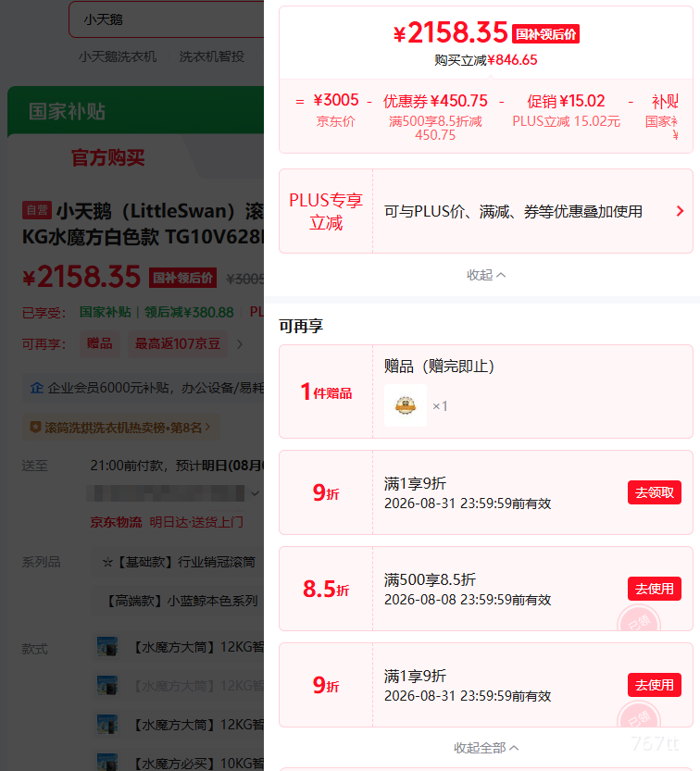
Task: Click the 国家补贴 green banner
Action: point(136,112)
